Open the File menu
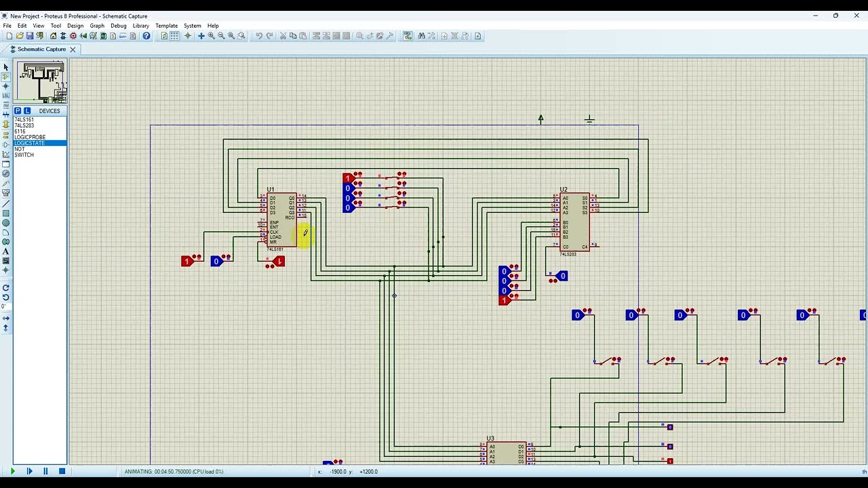The image size is (868, 488). 7,26
